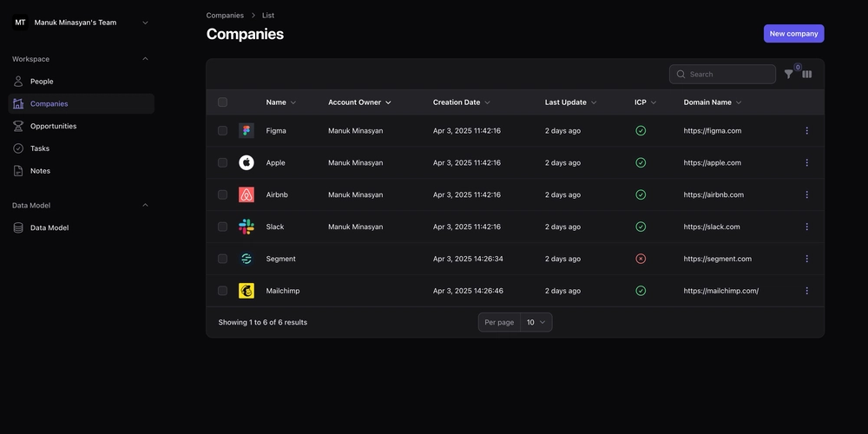The width and height of the screenshot is (868, 434).
Task: Collapse the Workspace sidebar section
Action: (145, 59)
